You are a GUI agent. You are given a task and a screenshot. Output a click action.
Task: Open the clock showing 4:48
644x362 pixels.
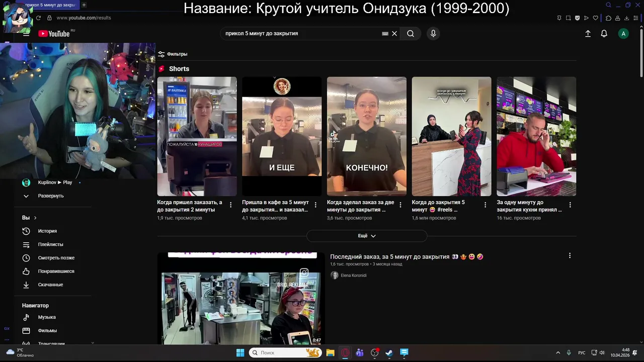click(620, 352)
